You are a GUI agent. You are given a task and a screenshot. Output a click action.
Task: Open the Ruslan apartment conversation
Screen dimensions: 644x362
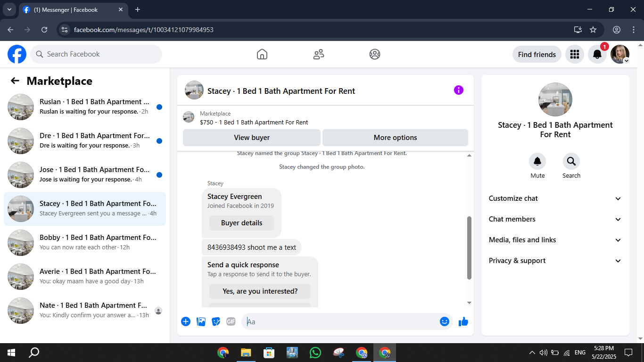tap(85, 107)
